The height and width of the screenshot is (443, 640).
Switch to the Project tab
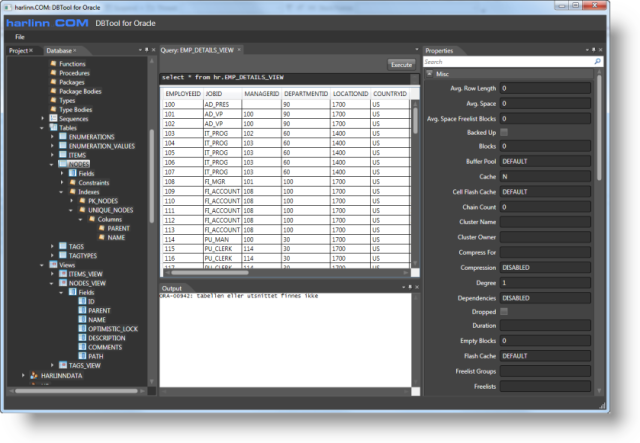coord(18,51)
